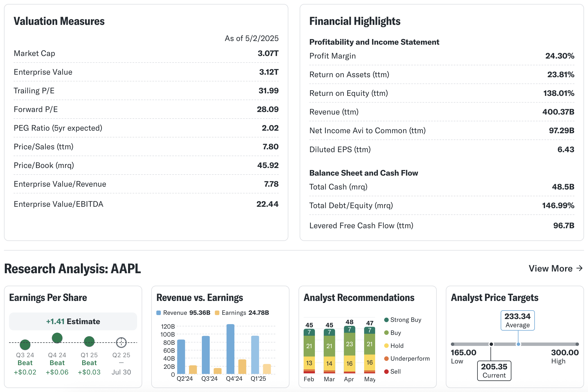Click the Strong Buy legend dot
588x392 pixels.
tap(386, 320)
